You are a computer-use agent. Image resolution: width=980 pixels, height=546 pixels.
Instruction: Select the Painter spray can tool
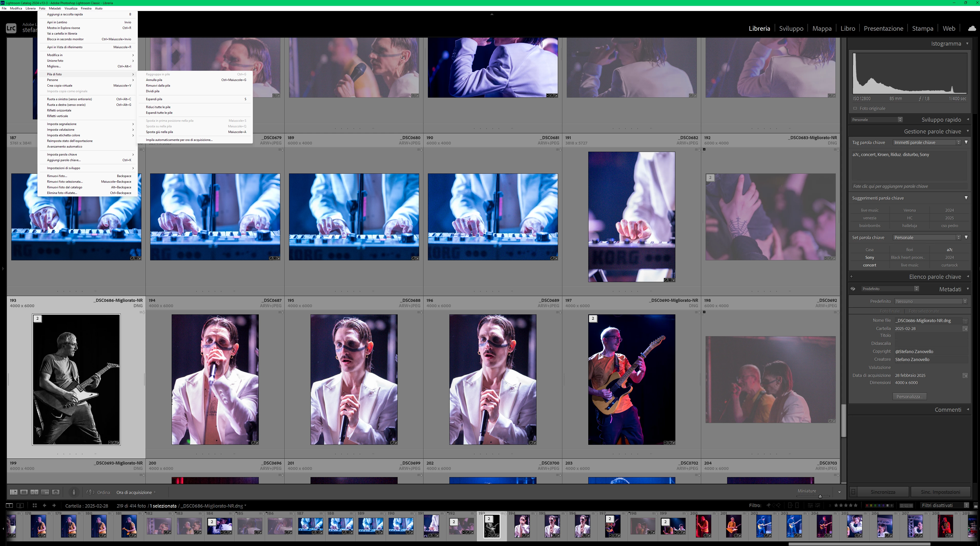[74, 492]
